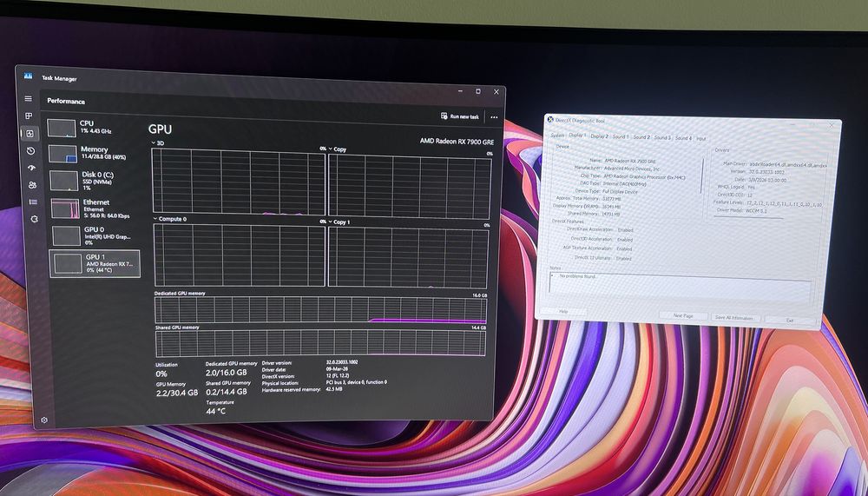Click the Temperature value 44 °C
This screenshot has width=868, height=496.
(216, 411)
